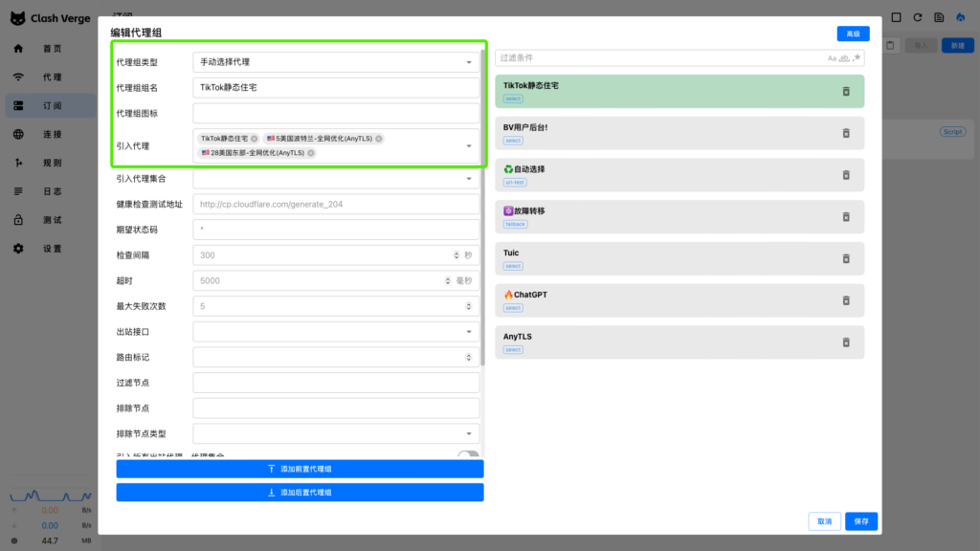The image size is (980, 551).
Task: Remove the 5美国波特兰 chip from 引入代理
Action: (x=379, y=139)
